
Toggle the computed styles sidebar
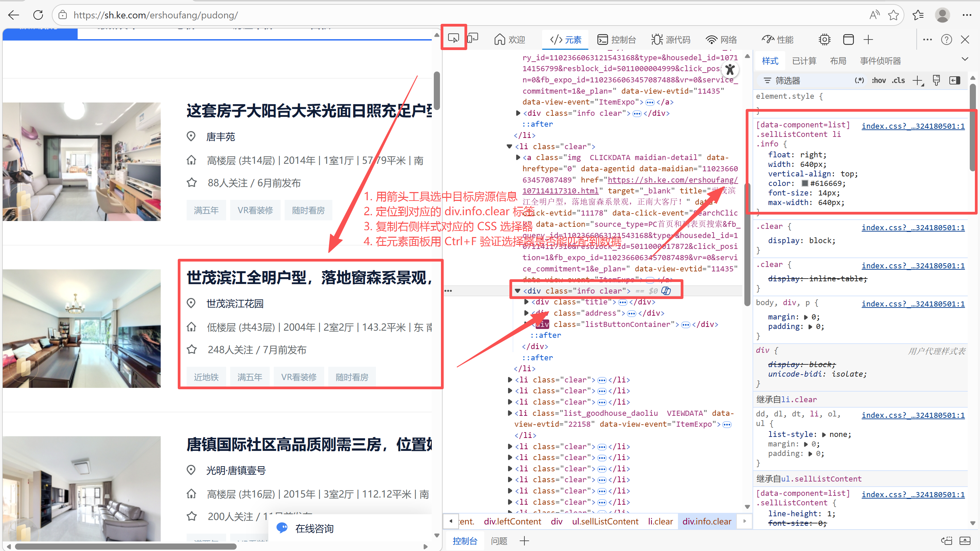pos(954,80)
